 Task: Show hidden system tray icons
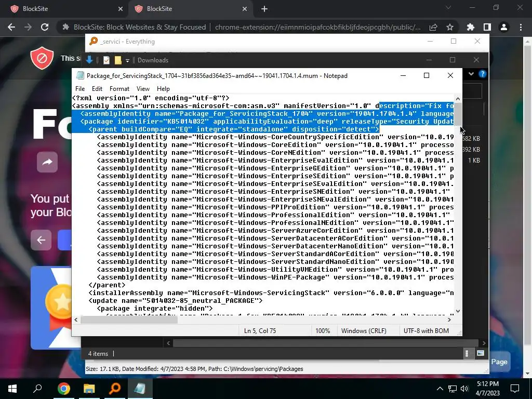[x=440, y=389]
